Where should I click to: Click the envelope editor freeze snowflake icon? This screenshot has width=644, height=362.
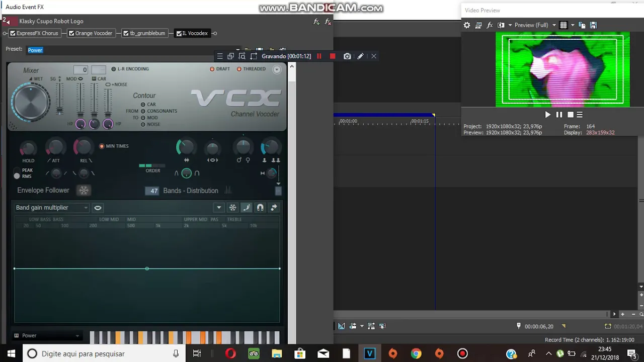tap(232, 208)
